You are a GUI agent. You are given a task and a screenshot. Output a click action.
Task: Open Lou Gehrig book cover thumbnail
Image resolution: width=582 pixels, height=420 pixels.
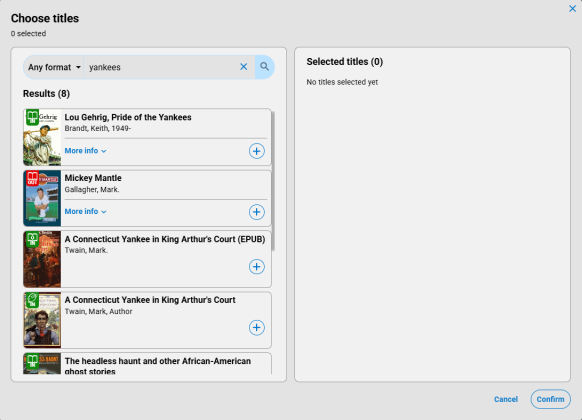pyautogui.click(x=42, y=137)
